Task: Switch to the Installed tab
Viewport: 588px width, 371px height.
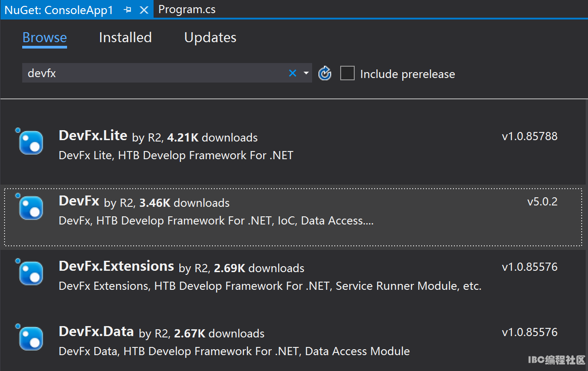Action: tap(125, 38)
